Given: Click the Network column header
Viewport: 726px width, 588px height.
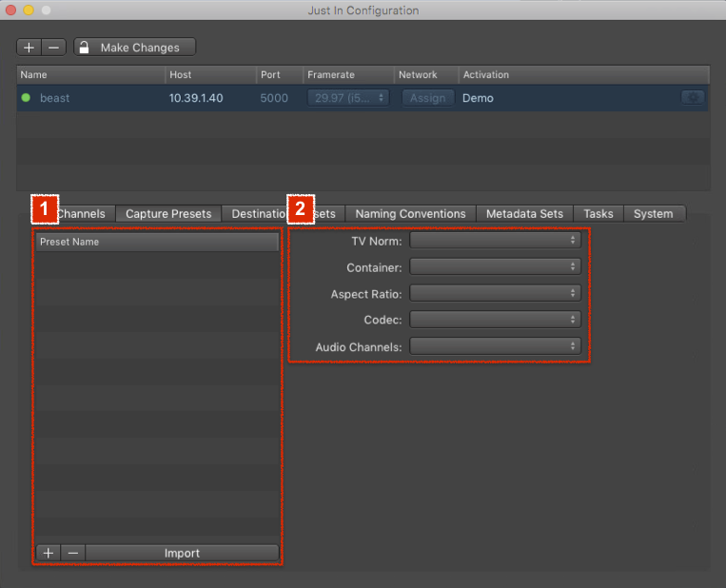Looking at the screenshot, I should tap(426, 74).
